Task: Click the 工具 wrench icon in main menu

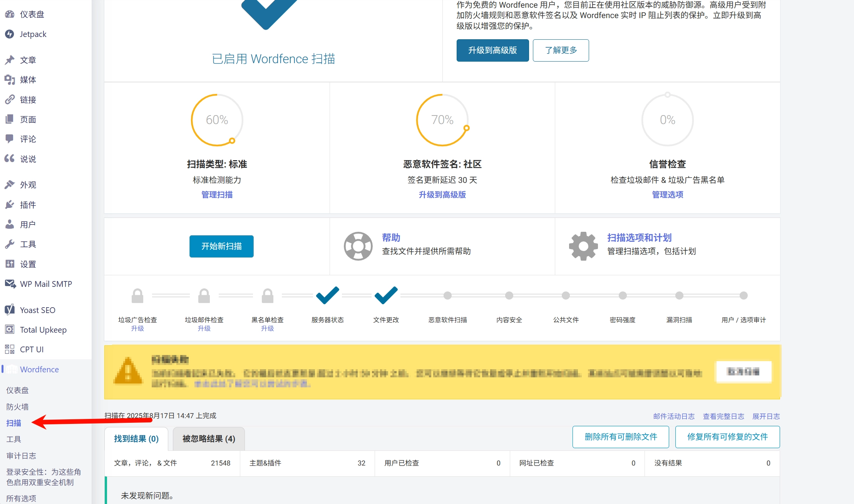Action: point(10,244)
